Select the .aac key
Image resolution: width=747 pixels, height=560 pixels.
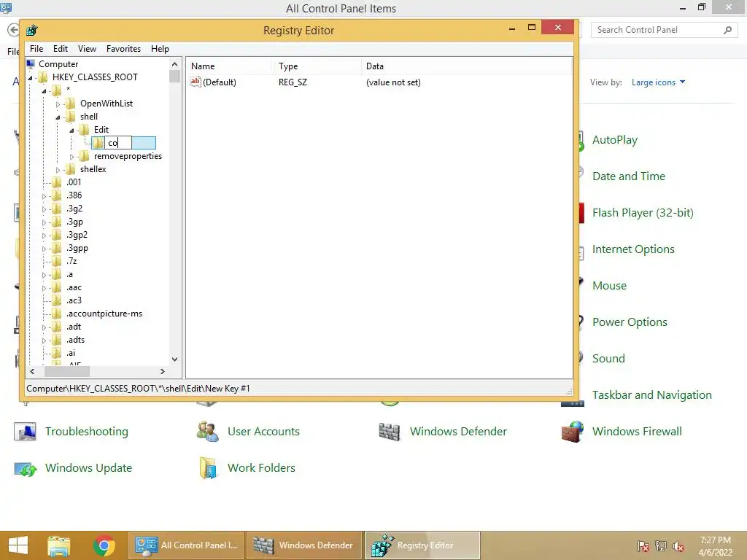(74, 287)
